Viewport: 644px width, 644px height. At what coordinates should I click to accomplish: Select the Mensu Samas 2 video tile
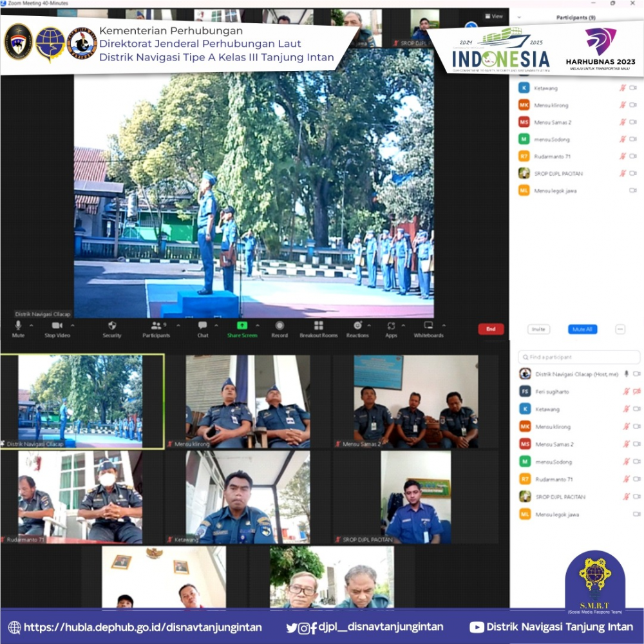point(415,401)
